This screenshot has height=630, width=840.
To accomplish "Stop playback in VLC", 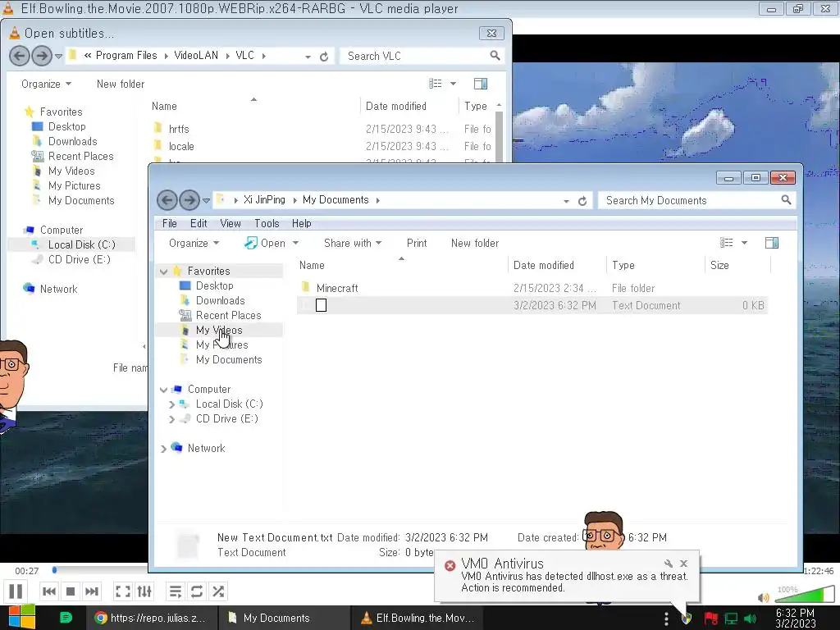I will [x=71, y=591].
